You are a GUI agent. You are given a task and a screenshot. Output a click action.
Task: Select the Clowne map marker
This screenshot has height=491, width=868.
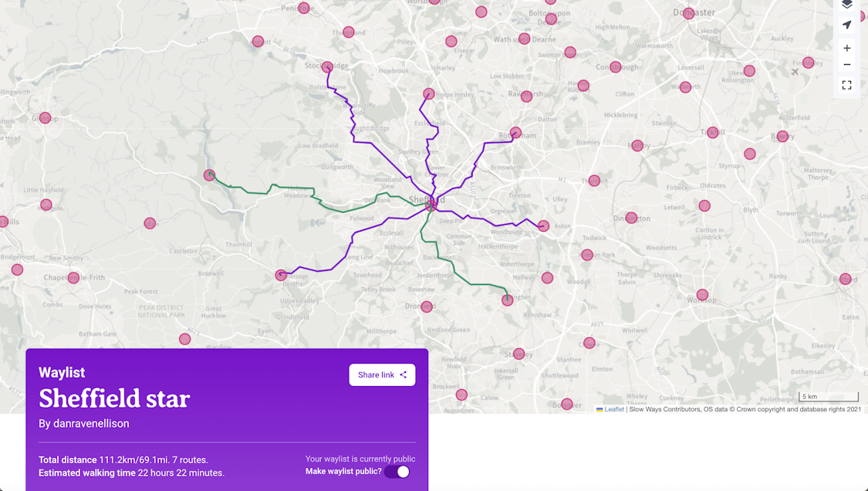[589, 343]
